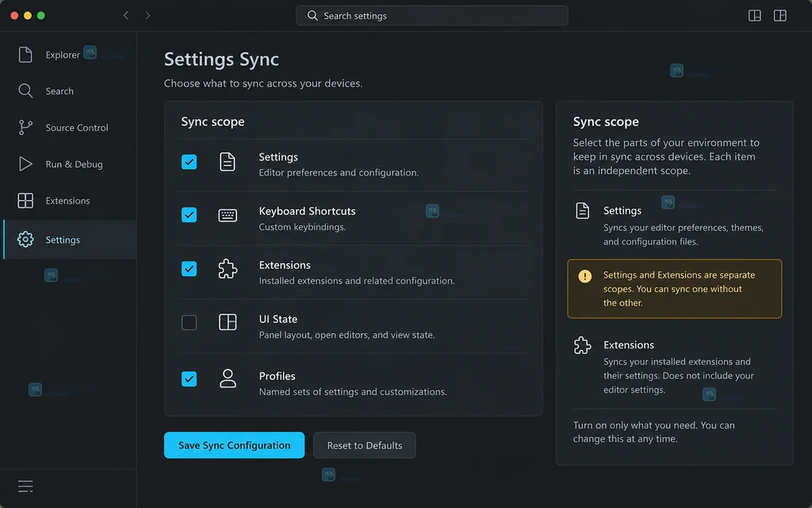This screenshot has height=508, width=812.
Task: Click "Installed extensions and related configuration." text
Action: [x=357, y=281]
